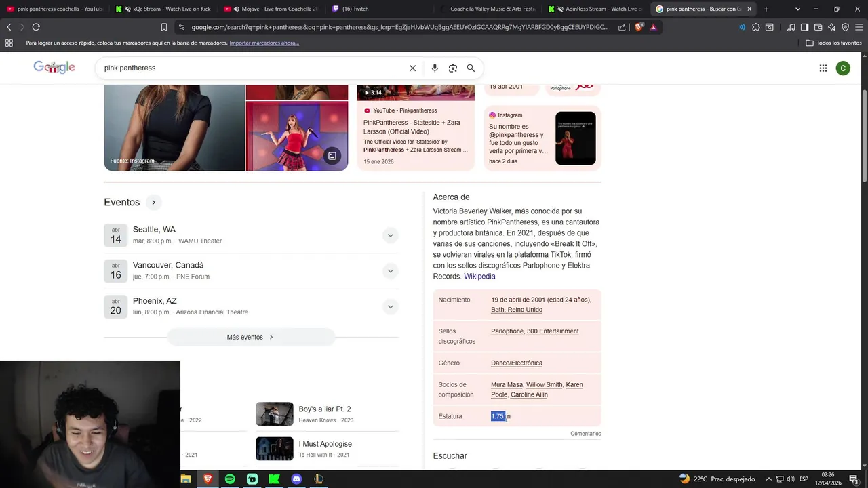Reload the page with the refresh icon
868x488 pixels.
click(x=36, y=27)
